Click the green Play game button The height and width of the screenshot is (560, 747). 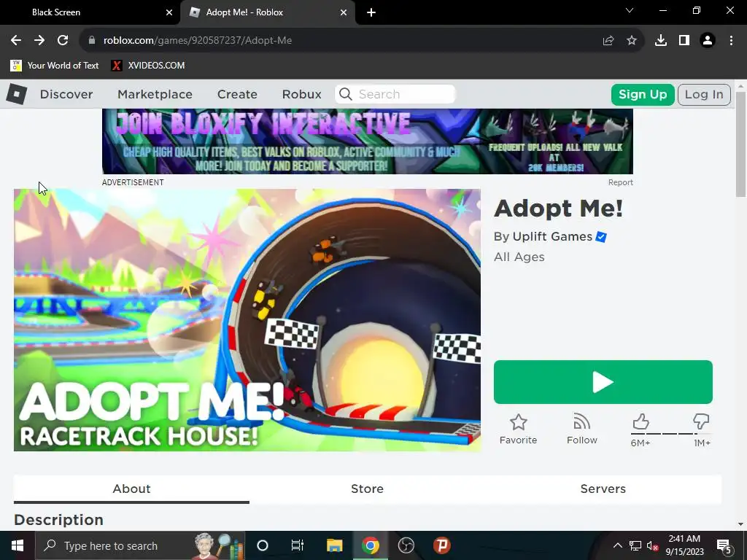(x=603, y=382)
